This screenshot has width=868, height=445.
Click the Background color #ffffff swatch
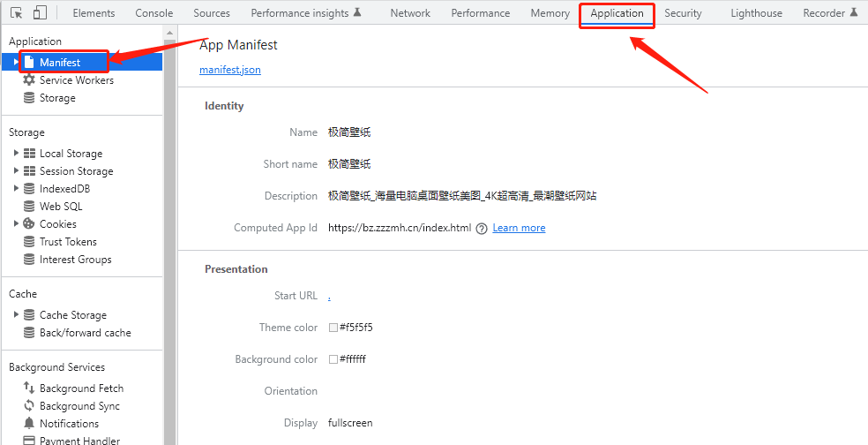click(333, 359)
